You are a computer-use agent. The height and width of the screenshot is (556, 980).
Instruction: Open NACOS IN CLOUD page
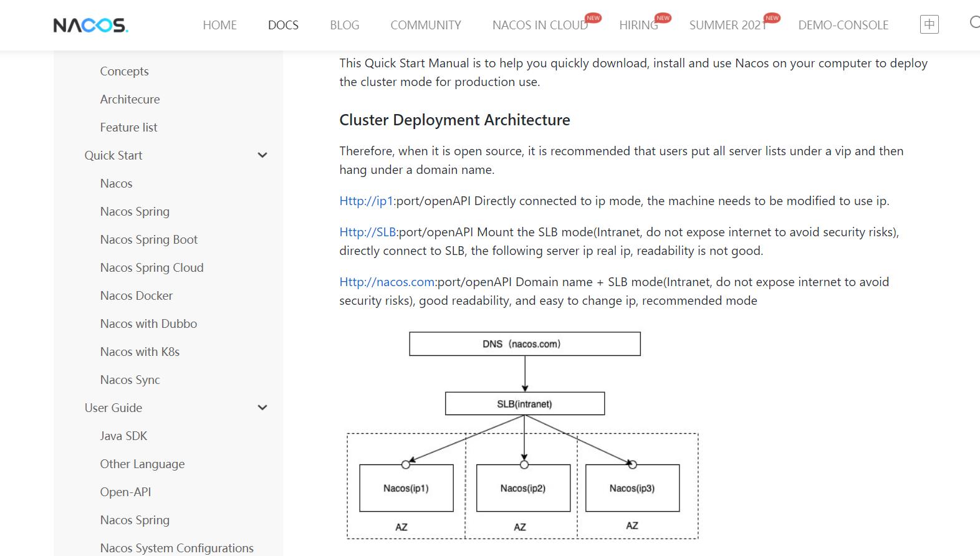point(540,25)
